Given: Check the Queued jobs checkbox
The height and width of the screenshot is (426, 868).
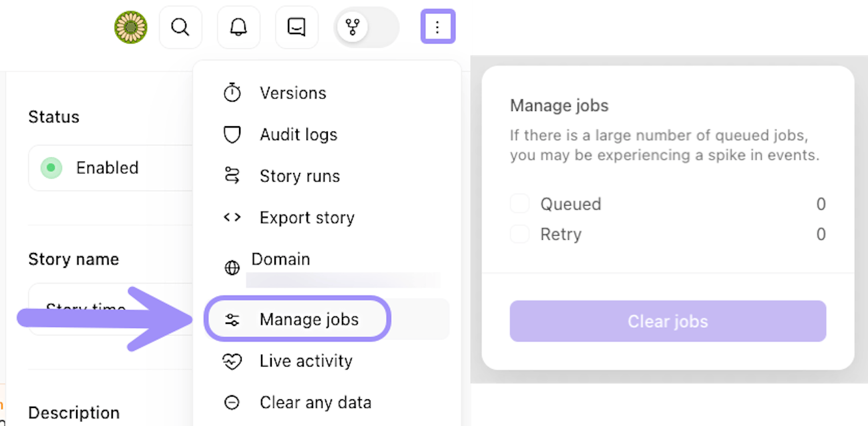Looking at the screenshot, I should (x=519, y=204).
